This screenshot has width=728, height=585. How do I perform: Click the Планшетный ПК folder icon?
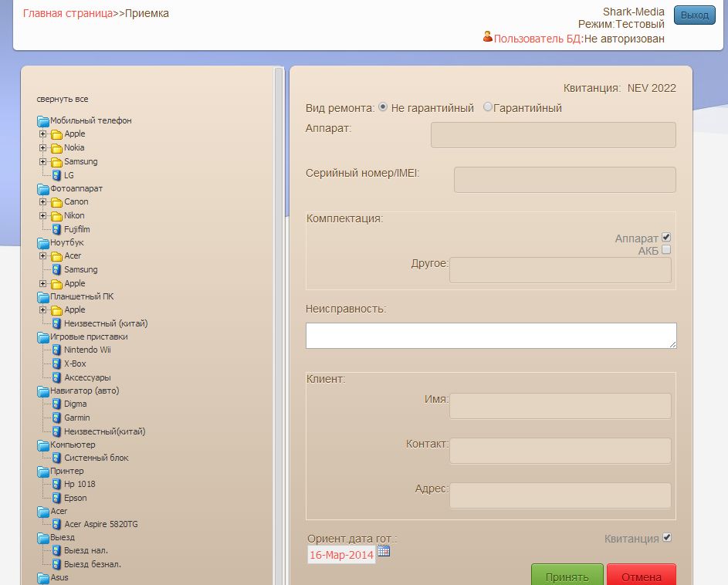(x=43, y=296)
